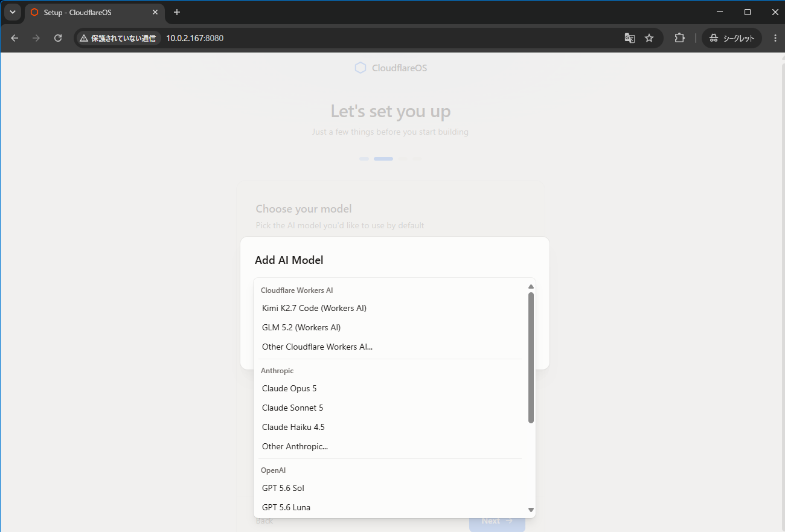785x532 pixels.
Task: Open the translate page icon
Action: [630, 38]
